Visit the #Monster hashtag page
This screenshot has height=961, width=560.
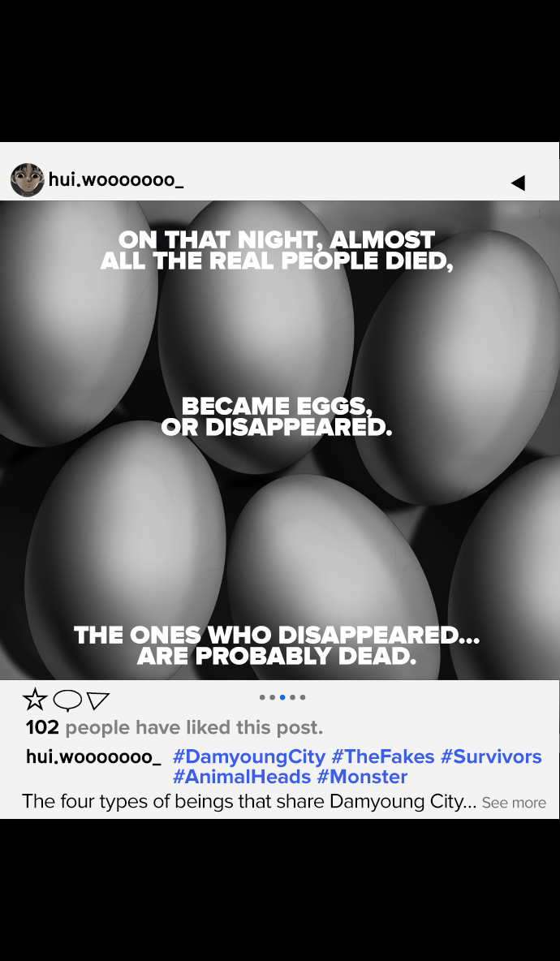[x=362, y=777]
